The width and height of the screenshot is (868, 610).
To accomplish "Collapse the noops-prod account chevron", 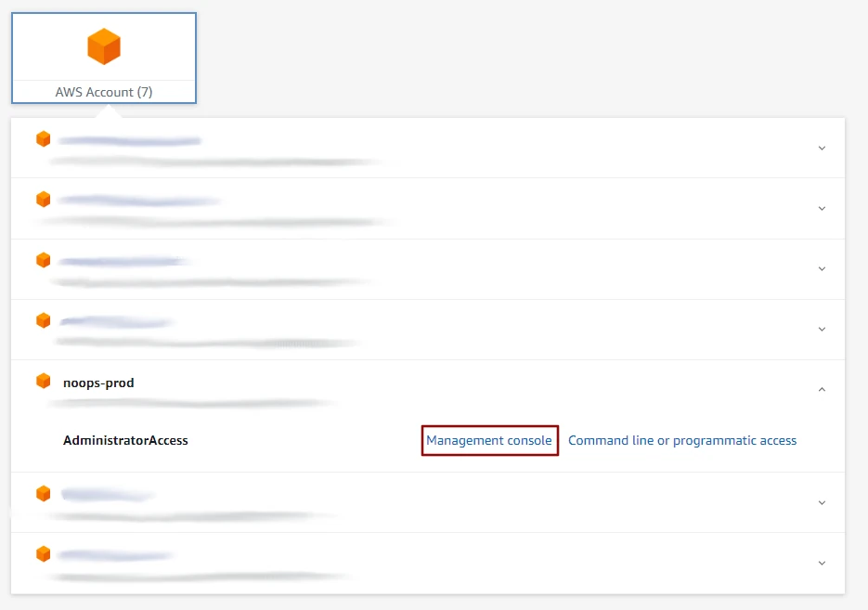I will point(823,390).
